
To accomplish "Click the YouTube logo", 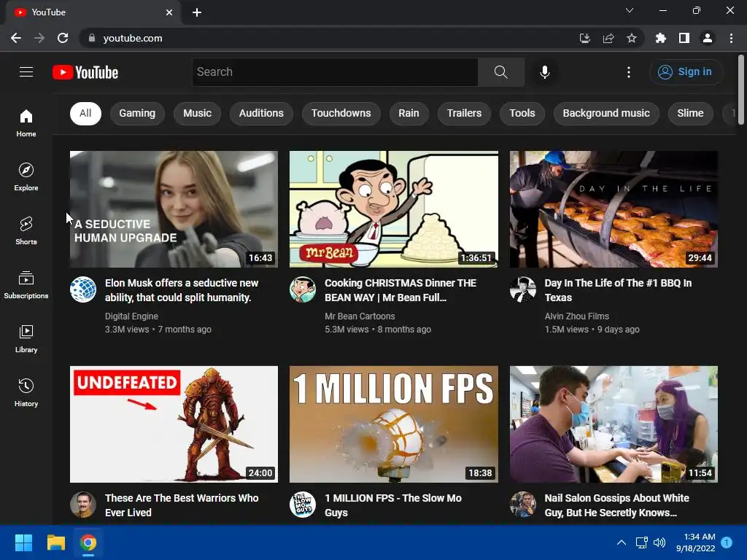I will pos(85,72).
